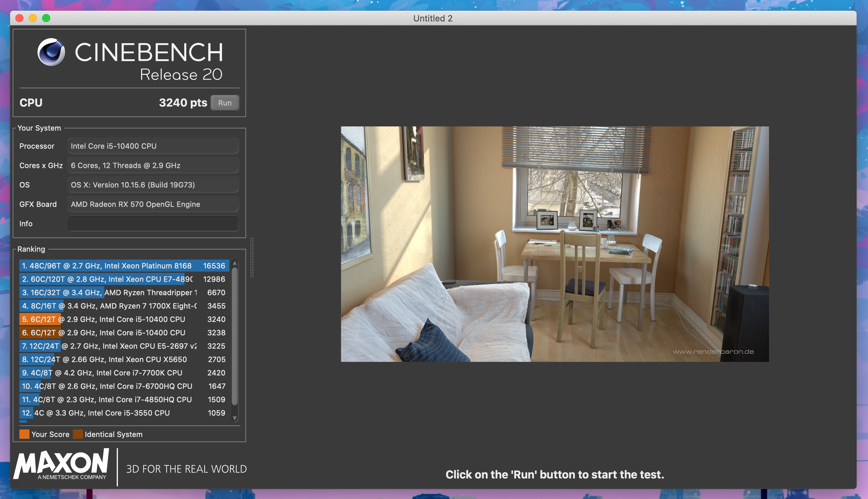
Task: Click the GFX Board field
Action: pos(153,204)
